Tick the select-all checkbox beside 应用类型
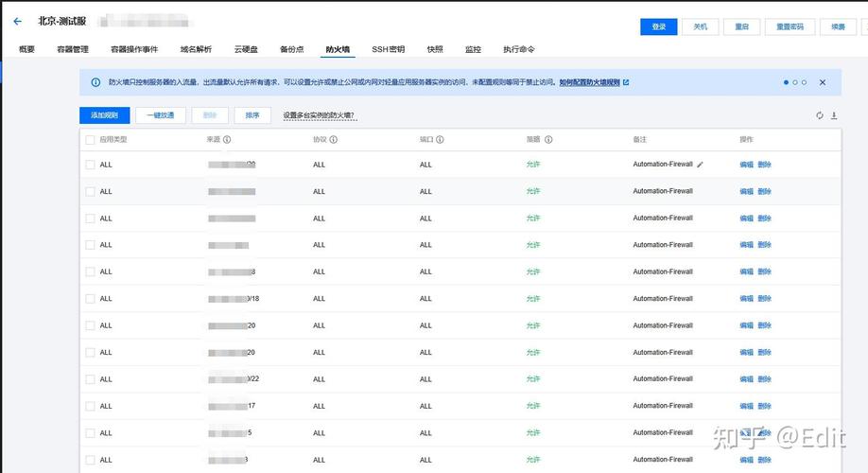868x473 pixels. (x=90, y=140)
